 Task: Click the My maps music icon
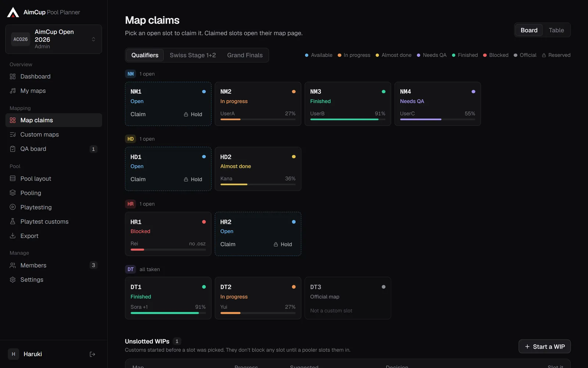(x=12, y=91)
